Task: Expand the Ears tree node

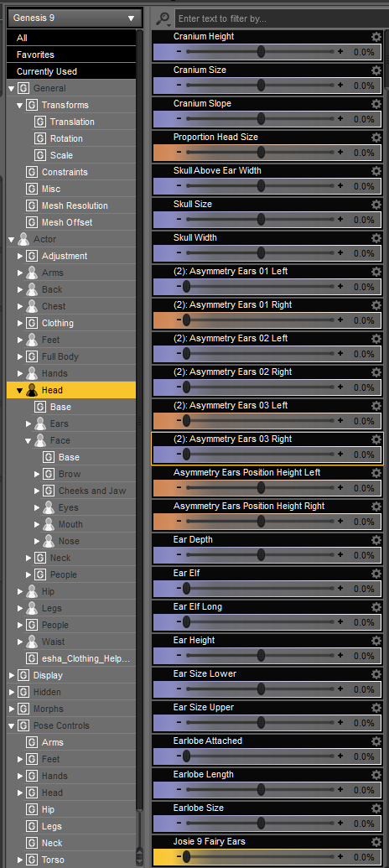Action: (29, 424)
